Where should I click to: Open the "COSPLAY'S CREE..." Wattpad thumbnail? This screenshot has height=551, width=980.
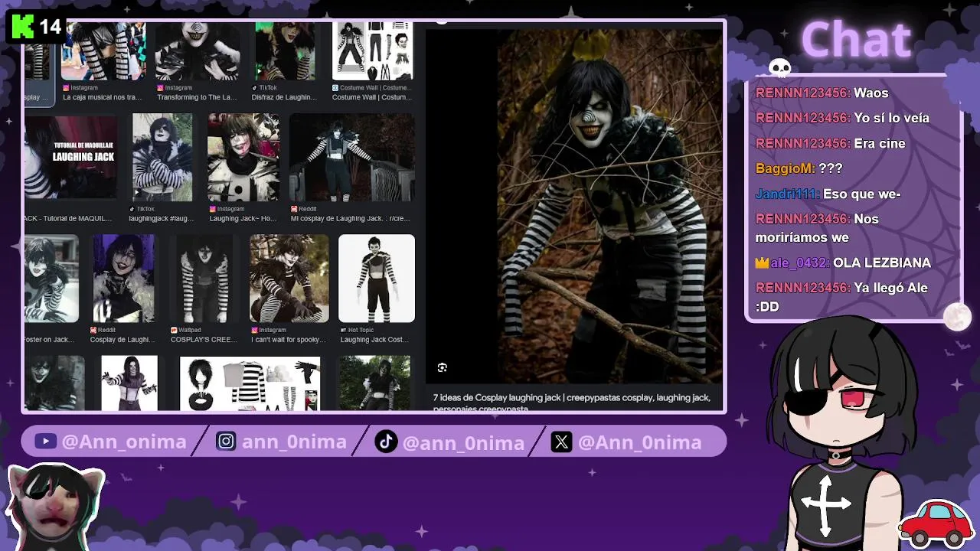click(204, 279)
